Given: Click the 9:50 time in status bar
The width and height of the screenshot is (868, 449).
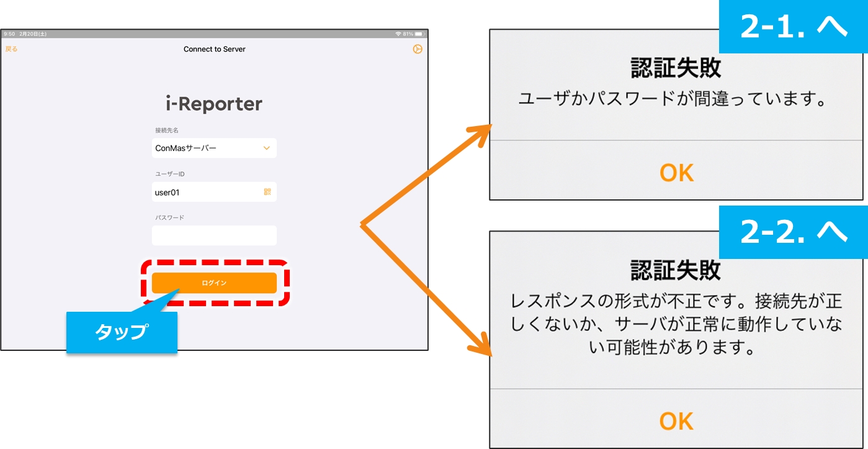Looking at the screenshot, I should (x=8, y=34).
